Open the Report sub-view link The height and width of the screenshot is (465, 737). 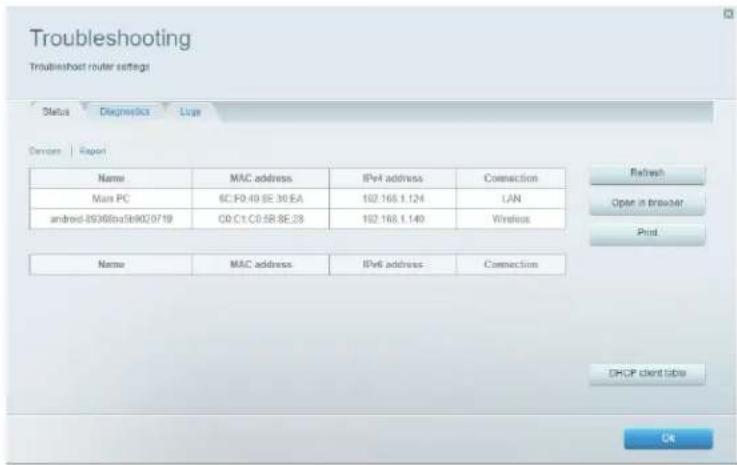pyautogui.click(x=93, y=151)
